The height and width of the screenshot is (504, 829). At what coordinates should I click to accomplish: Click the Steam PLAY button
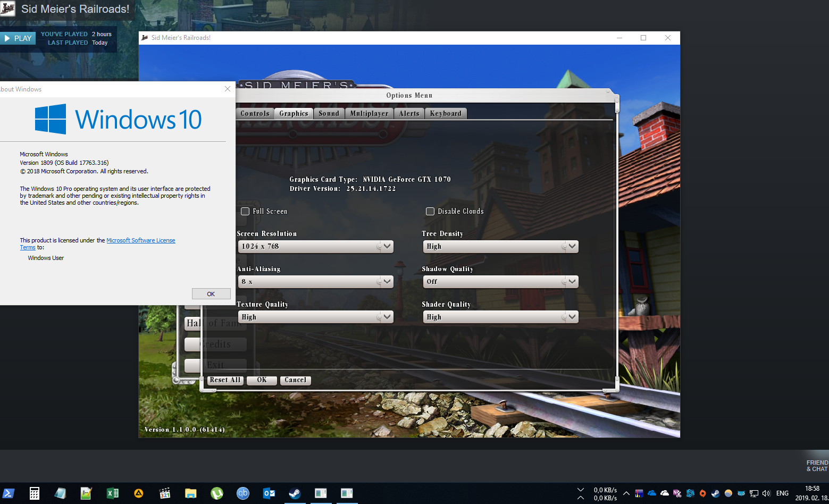point(18,38)
